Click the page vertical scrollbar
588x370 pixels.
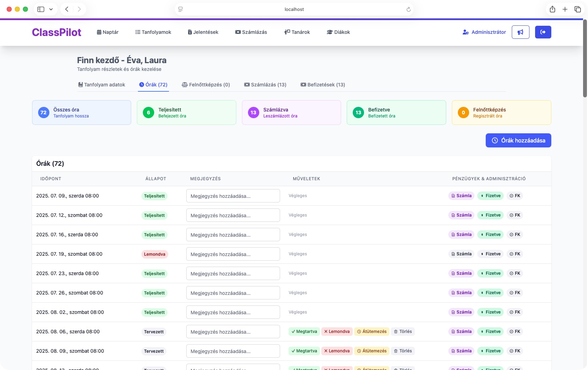(585, 58)
